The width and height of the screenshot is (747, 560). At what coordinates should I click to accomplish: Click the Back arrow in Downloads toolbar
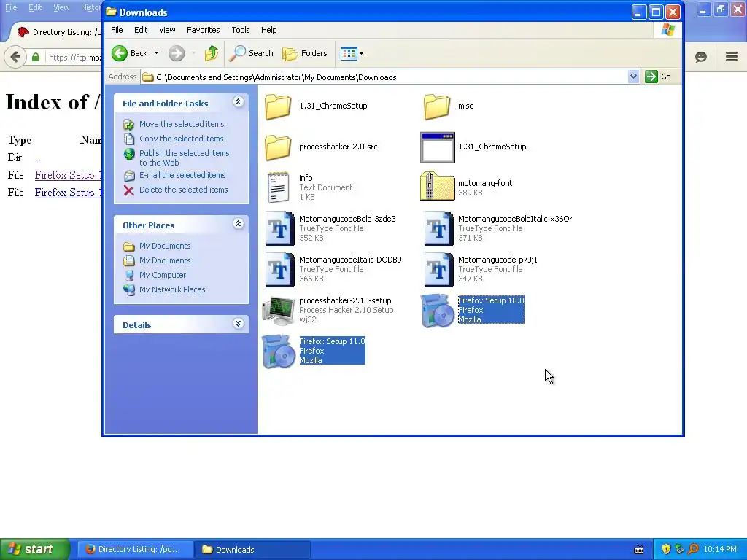[120, 53]
